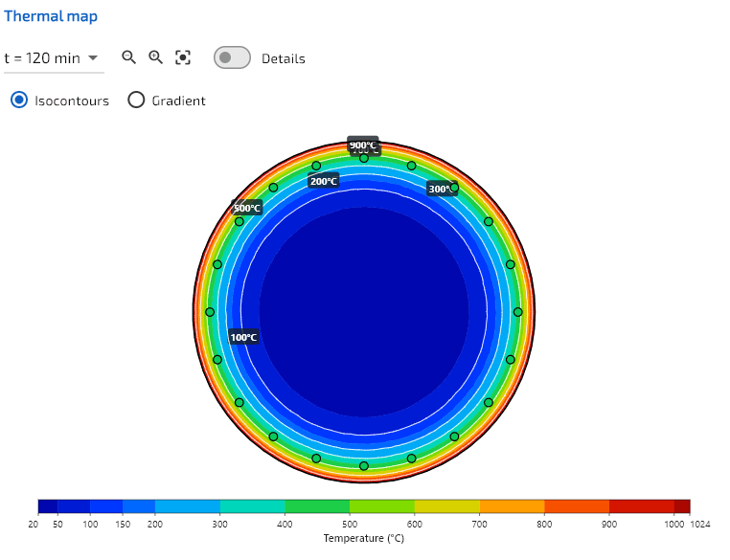730x560 pixels.
Task: Click the 500°C contour label
Action: [247, 208]
